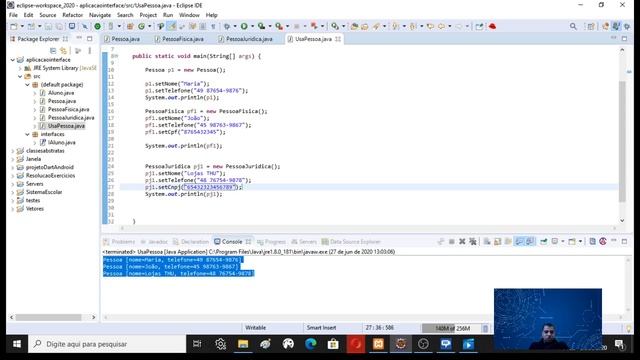This screenshot has width=640, height=360.
Task: Click the editor vertical scrollbar thumb
Action: click(x=622, y=141)
